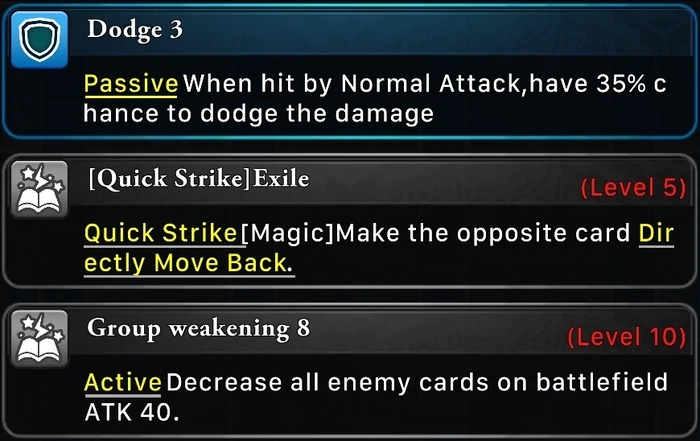700x441 pixels.
Task: Click the ATK 40 value text
Action: pyautogui.click(x=131, y=412)
